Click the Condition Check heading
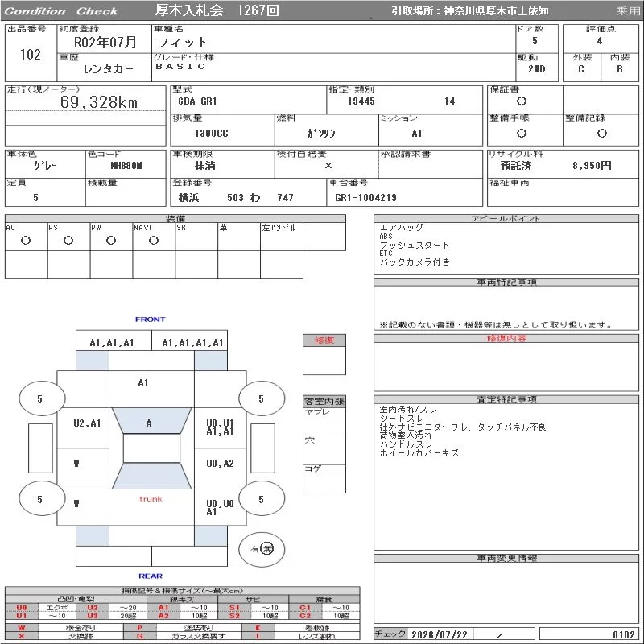The image size is (644, 644). coord(61,11)
